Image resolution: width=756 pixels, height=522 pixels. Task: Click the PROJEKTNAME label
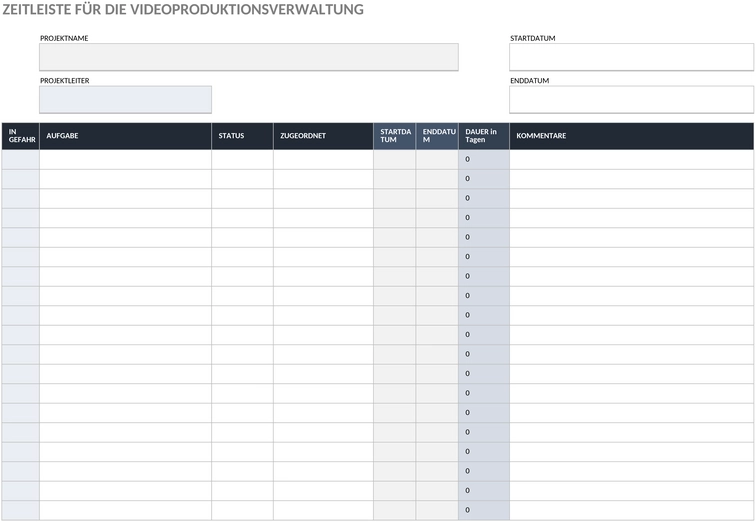(x=64, y=38)
